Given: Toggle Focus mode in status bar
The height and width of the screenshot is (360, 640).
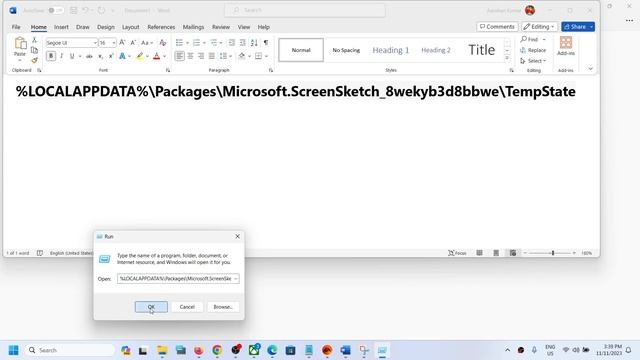Looking at the screenshot, I should pyautogui.click(x=457, y=253).
